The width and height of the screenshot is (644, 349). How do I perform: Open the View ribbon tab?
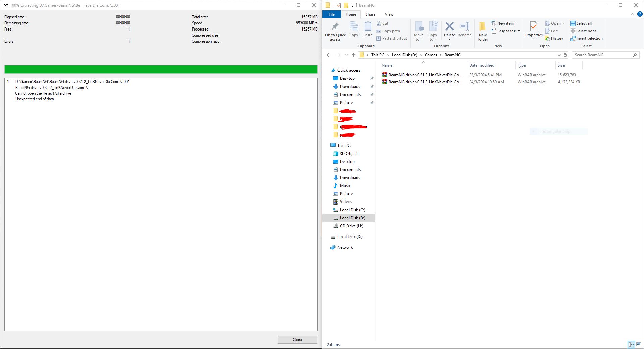pyautogui.click(x=389, y=14)
